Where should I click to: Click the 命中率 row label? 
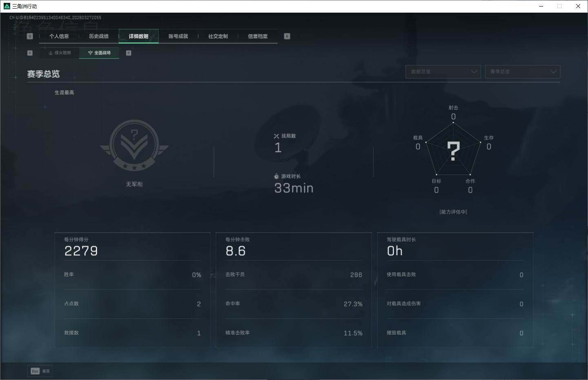233,304
